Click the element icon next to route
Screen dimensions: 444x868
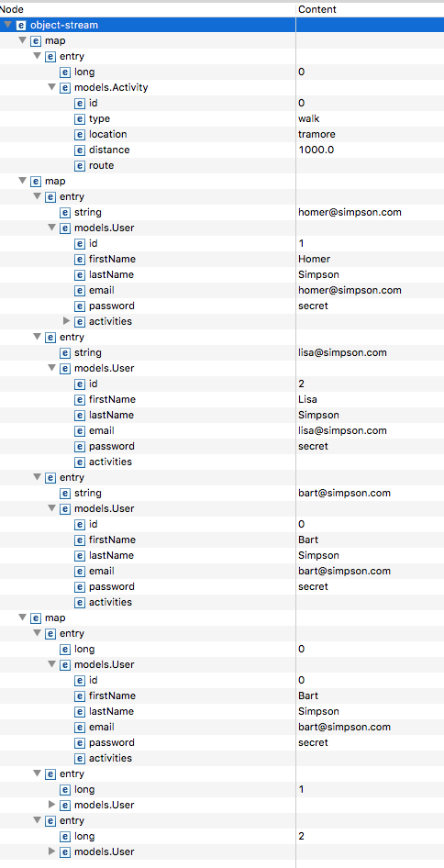tap(80, 165)
